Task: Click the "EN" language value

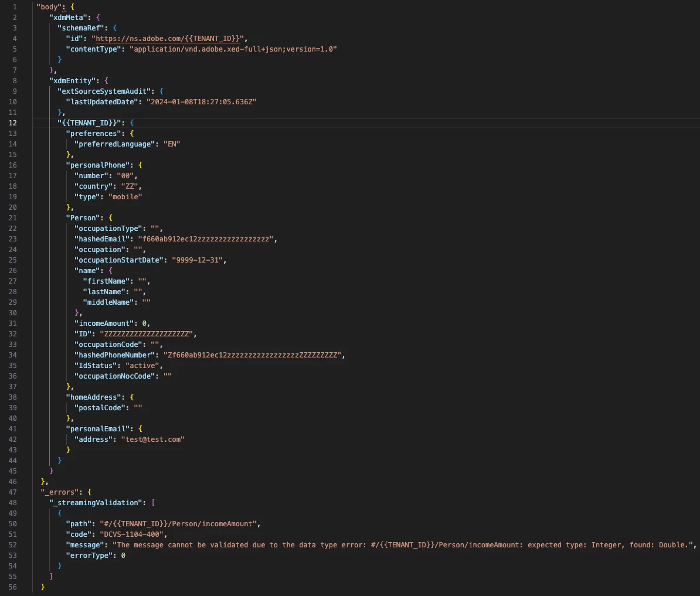Action: pyautogui.click(x=172, y=145)
